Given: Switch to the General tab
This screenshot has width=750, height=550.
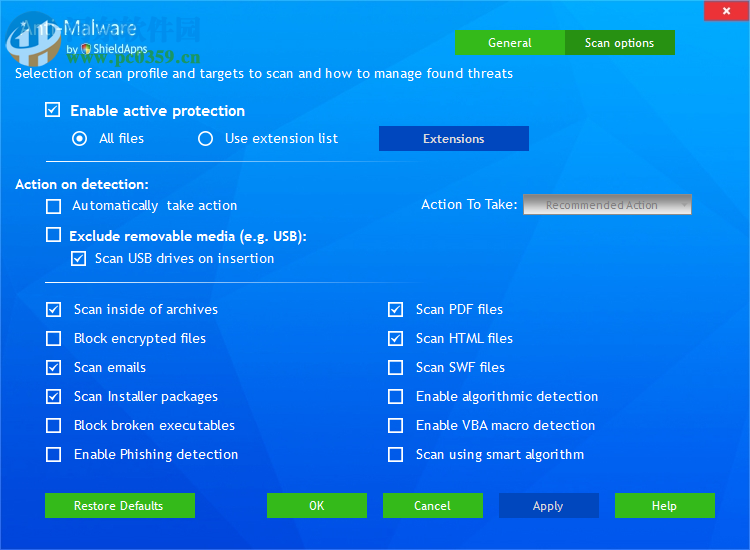Looking at the screenshot, I should (x=510, y=43).
